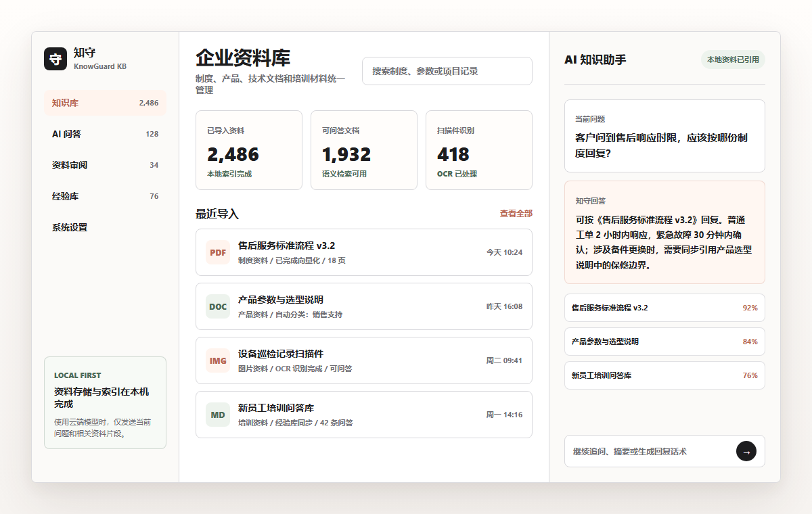
Task: Click the 知守 app logo icon
Action: (x=55, y=59)
